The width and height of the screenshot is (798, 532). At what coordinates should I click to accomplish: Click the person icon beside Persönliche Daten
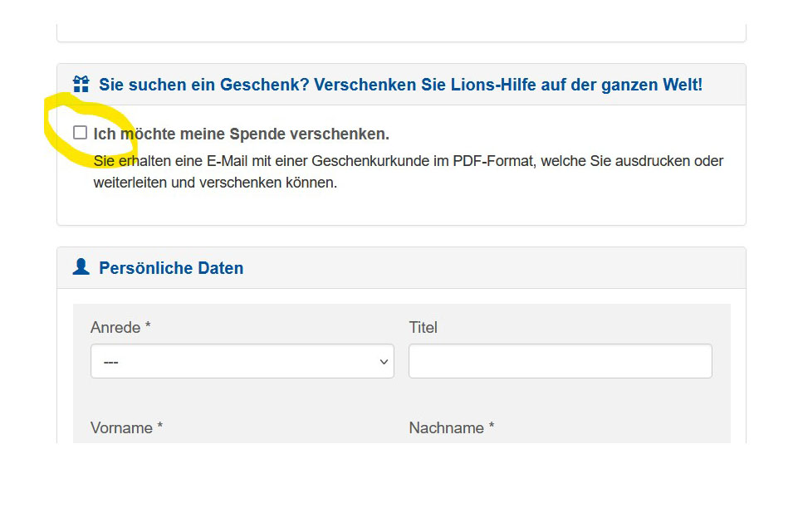(x=81, y=266)
